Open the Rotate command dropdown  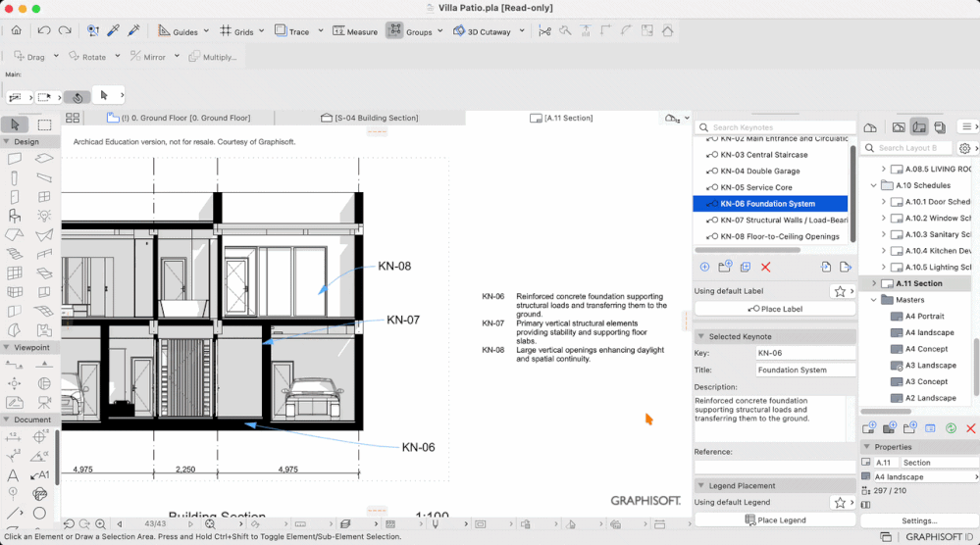[x=117, y=56]
